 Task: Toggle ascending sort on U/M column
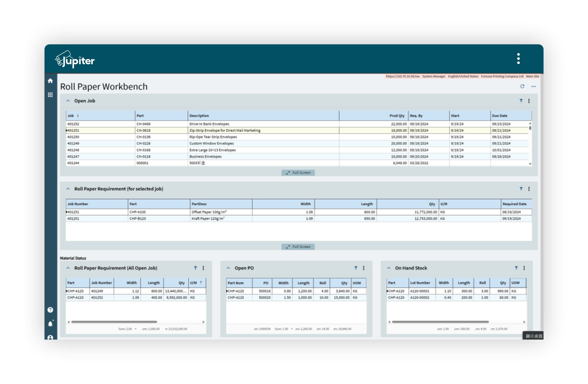tap(201, 283)
